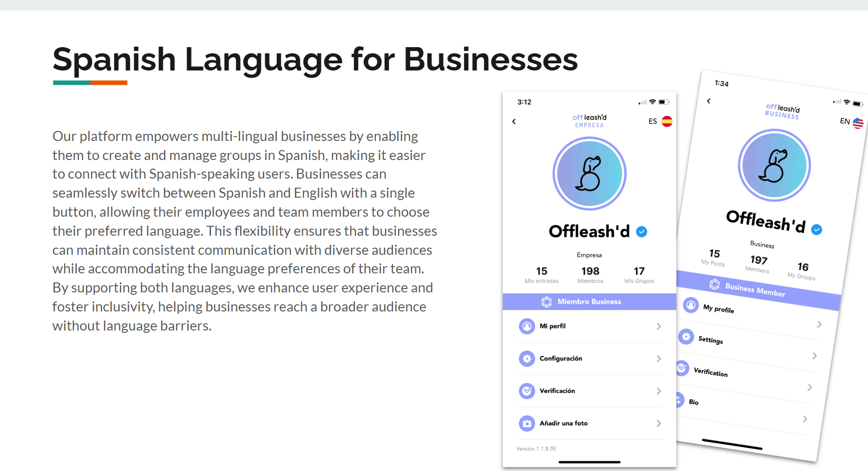Click the Mi perfil profile icon
Screen dimensions: 868x471
(527, 326)
